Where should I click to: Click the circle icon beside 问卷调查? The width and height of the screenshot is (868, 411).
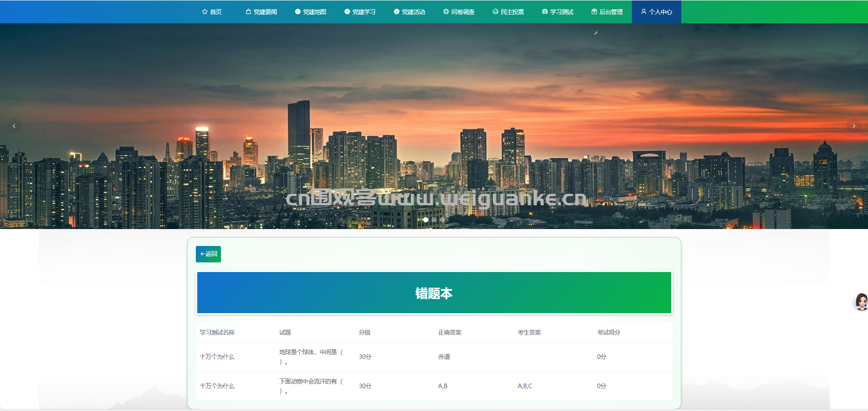click(446, 12)
